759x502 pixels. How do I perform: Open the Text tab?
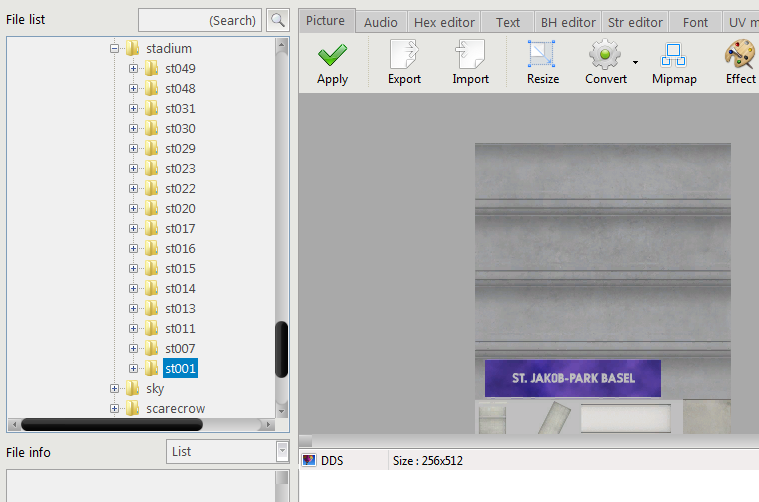(x=507, y=22)
